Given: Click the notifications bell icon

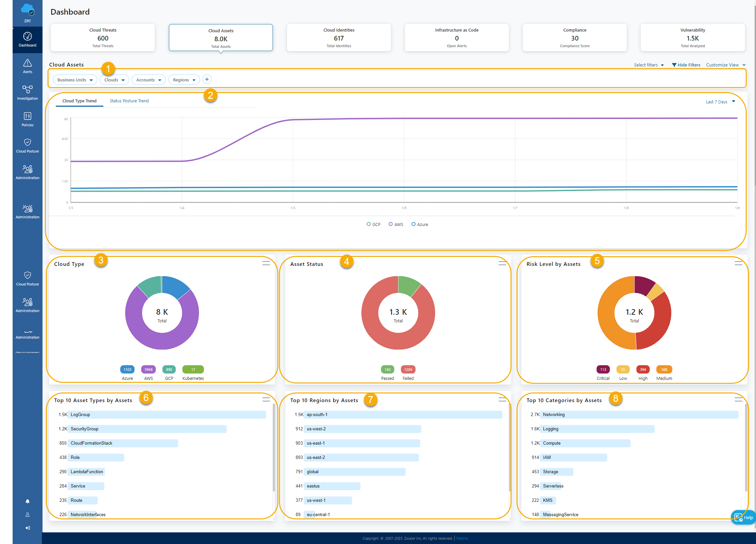Looking at the screenshot, I should [x=27, y=501].
